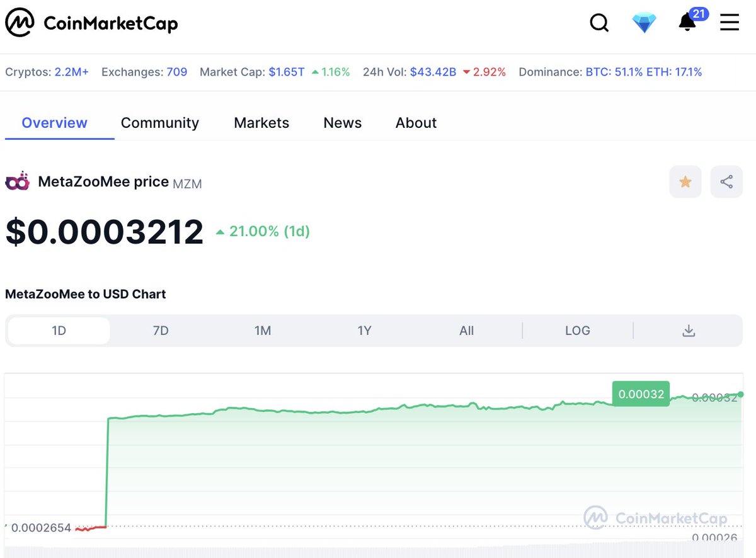756x558 pixels.
Task: Click the MetaZooMee coin logo
Action: 18,181
